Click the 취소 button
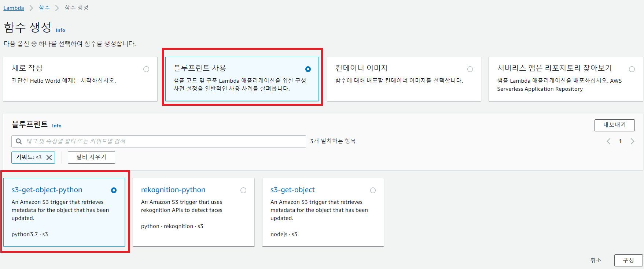Image resolution: width=644 pixels, height=269 pixels. (x=596, y=260)
